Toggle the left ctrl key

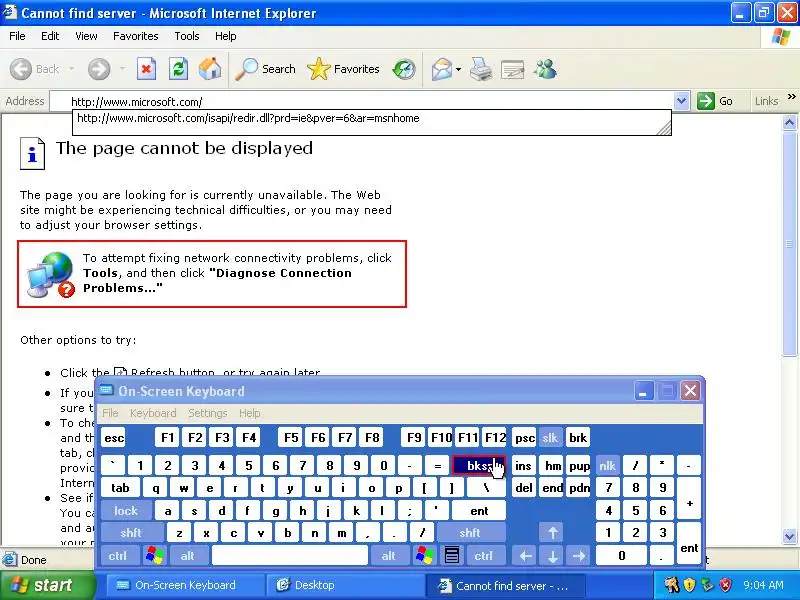(118, 556)
